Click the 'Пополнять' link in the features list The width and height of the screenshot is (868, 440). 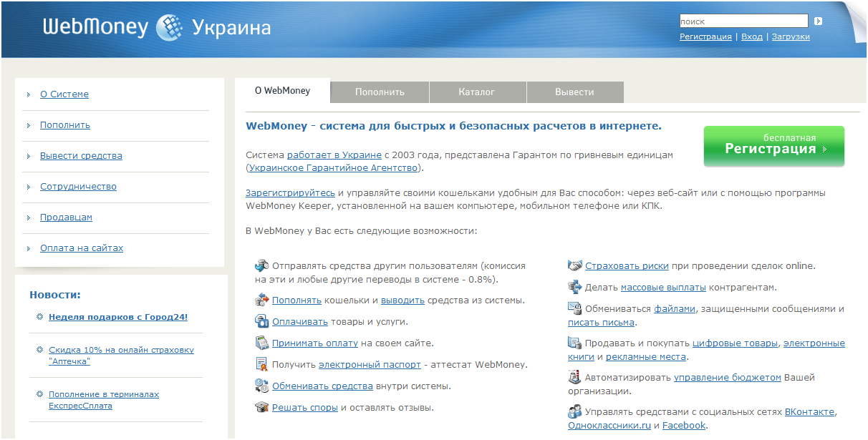point(297,300)
